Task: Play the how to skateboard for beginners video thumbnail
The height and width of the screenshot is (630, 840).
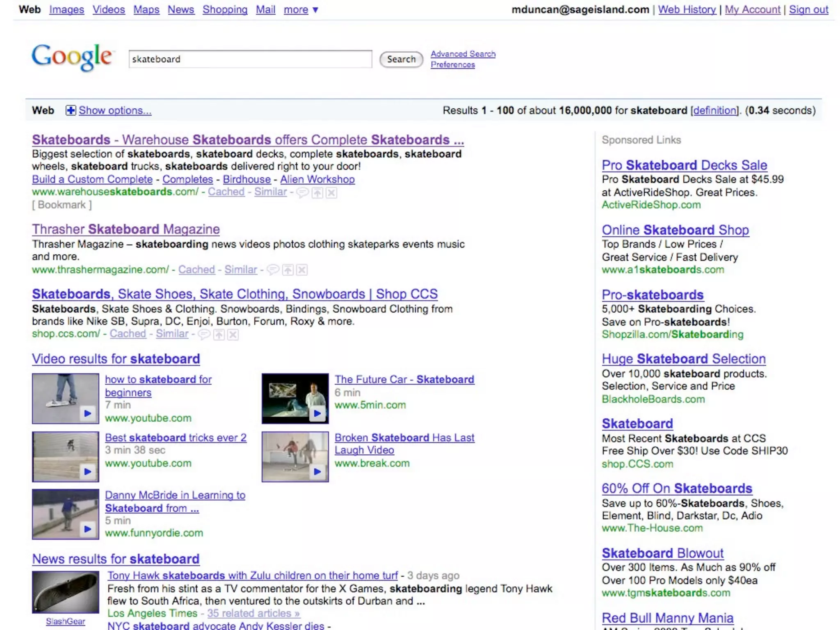Action: pyautogui.click(x=66, y=398)
